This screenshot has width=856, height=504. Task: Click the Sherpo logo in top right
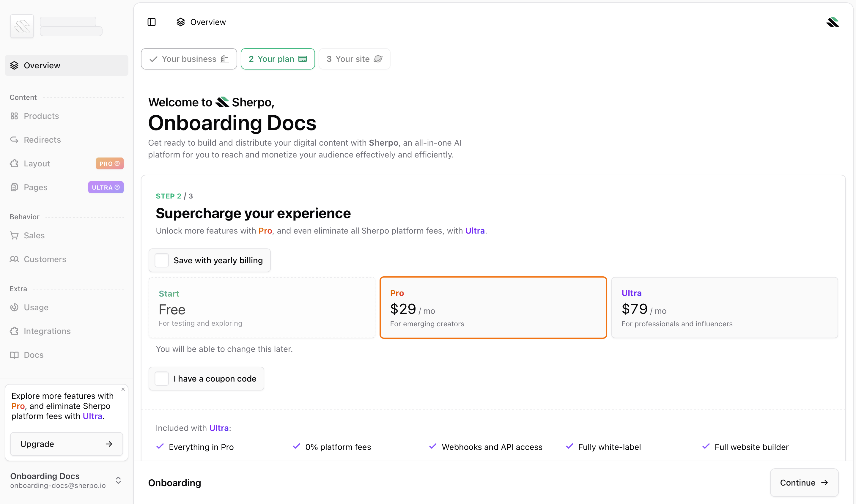coord(832,22)
